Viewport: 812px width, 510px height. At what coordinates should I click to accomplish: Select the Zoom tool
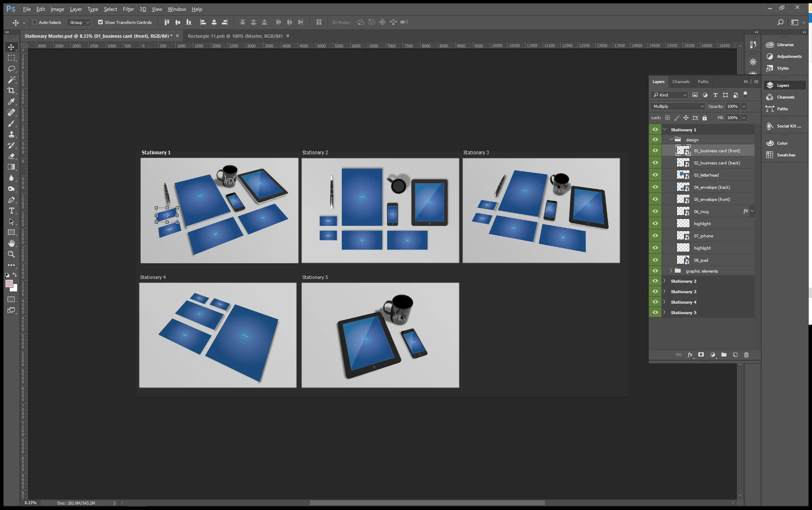11,254
